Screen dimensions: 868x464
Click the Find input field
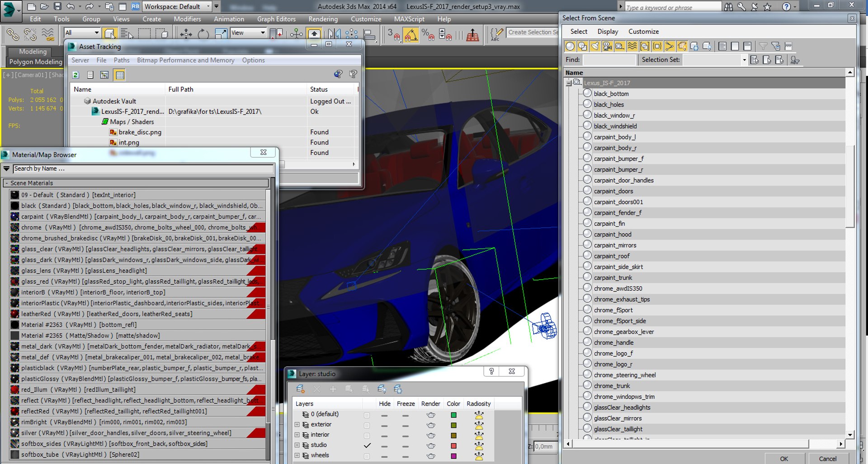tap(609, 60)
